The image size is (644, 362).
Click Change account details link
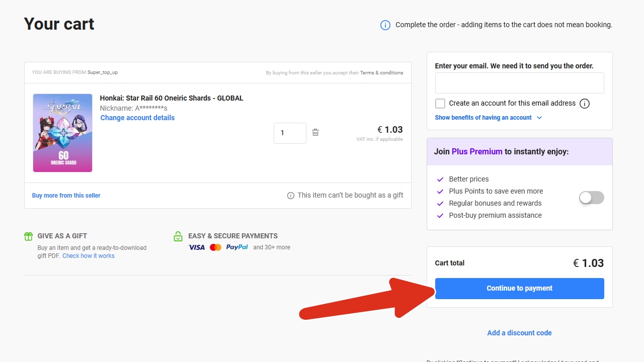coord(137,118)
